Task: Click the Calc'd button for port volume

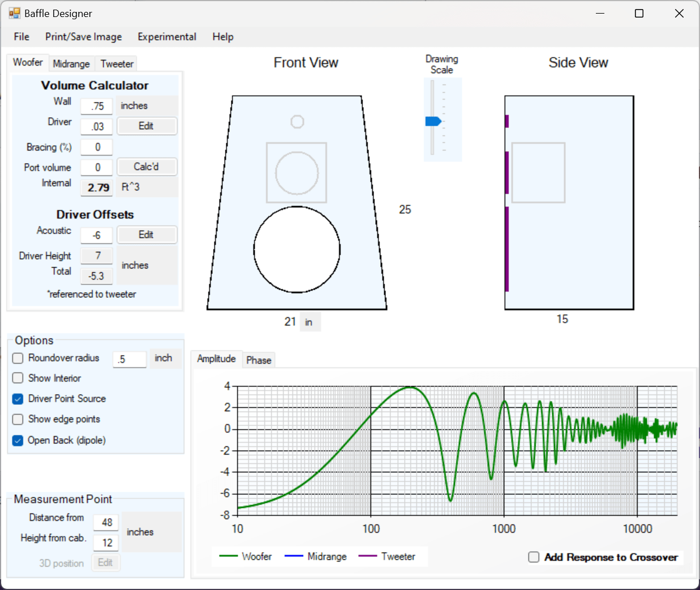Action: (x=147, y=166)
